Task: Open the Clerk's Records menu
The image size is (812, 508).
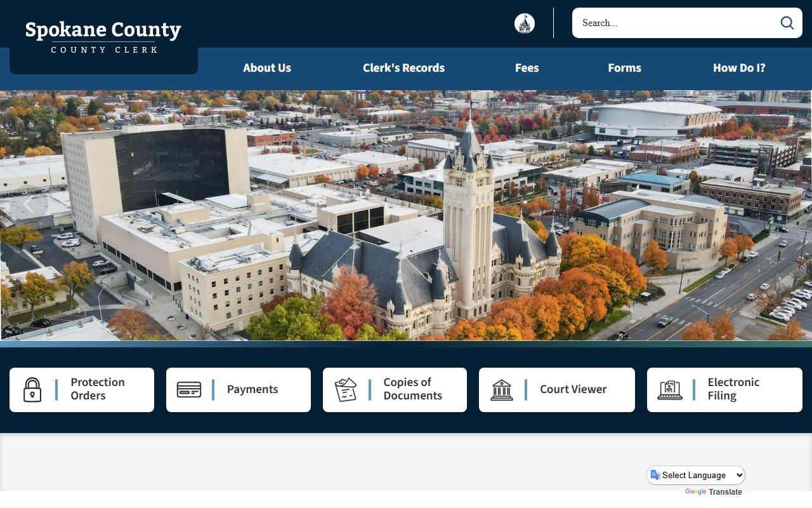Action: (403, 68)
